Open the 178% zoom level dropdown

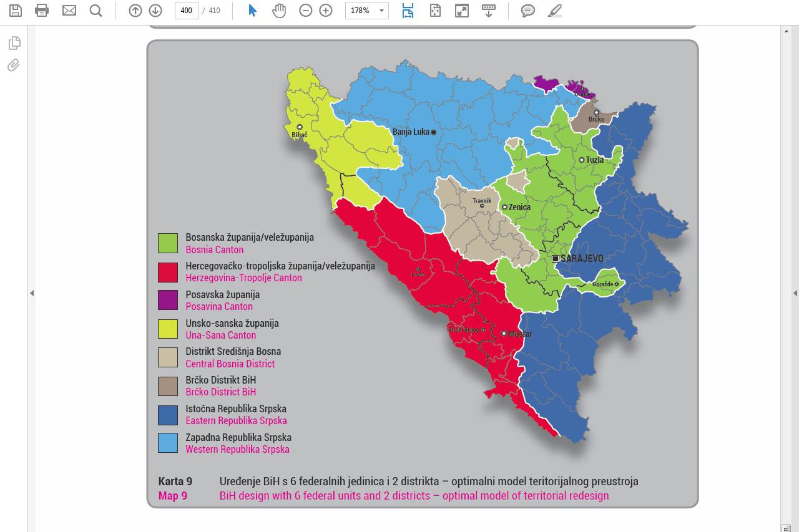click(381, 11)
